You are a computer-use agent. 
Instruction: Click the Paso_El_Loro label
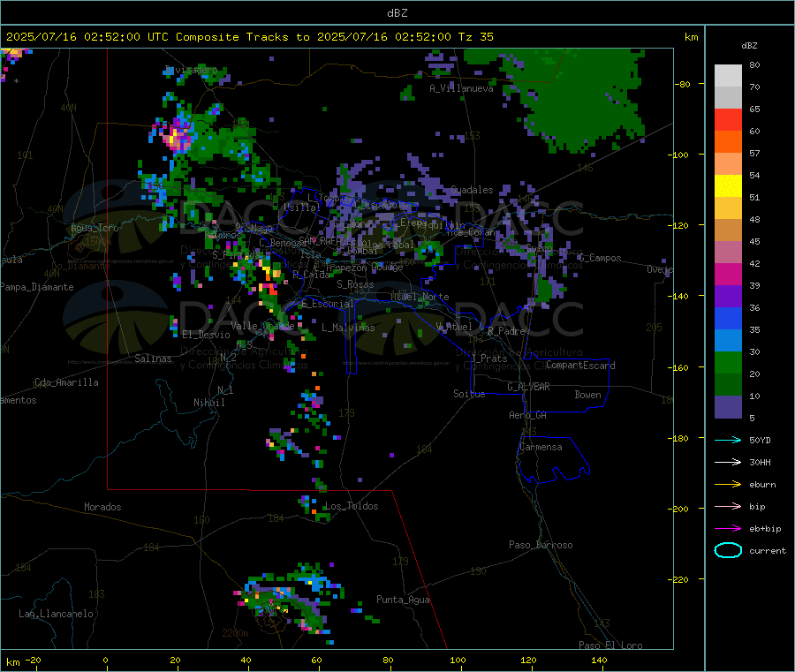tap(610, 646)
